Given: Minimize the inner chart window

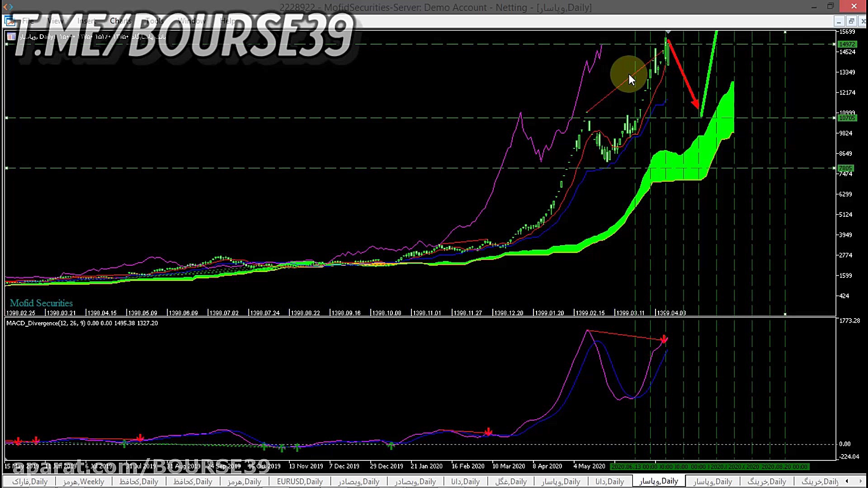Looking at the screenshot, I should (839, 21).
